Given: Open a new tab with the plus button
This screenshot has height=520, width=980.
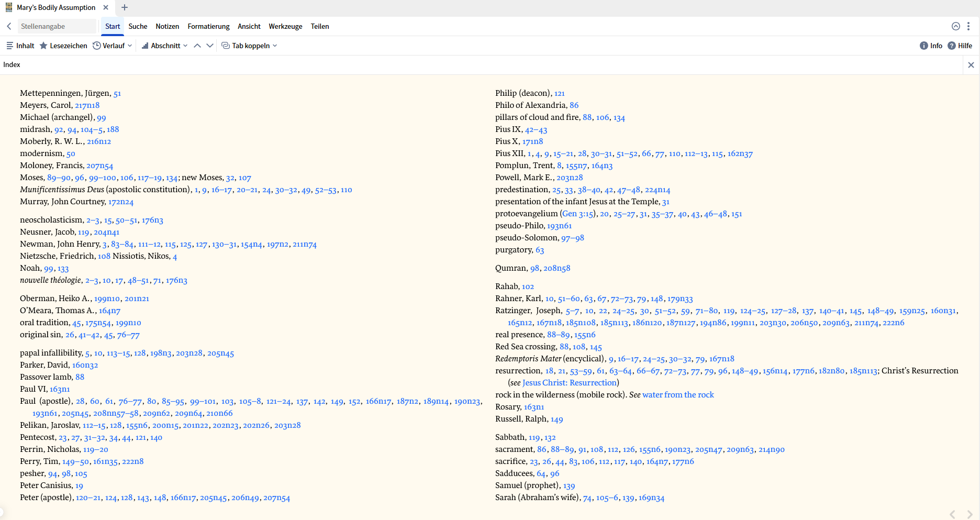Looking at the screenshot, I should pyautogui.click(x=124, y=8).
